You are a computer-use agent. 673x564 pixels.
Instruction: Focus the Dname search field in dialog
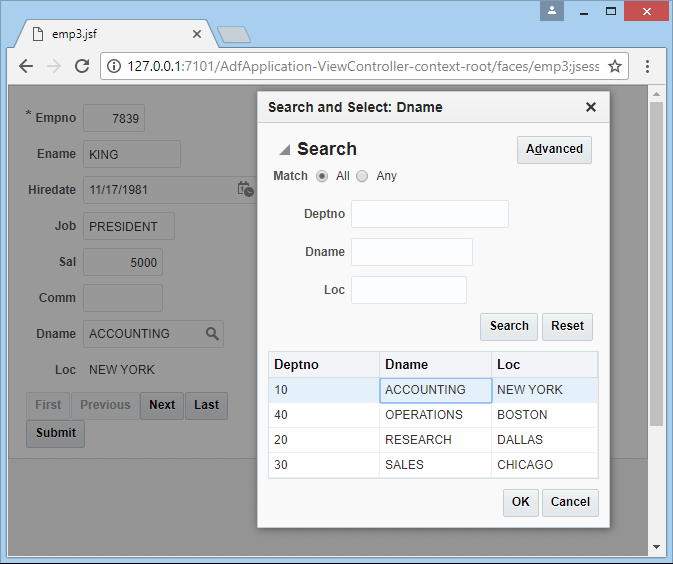point(412,252)
